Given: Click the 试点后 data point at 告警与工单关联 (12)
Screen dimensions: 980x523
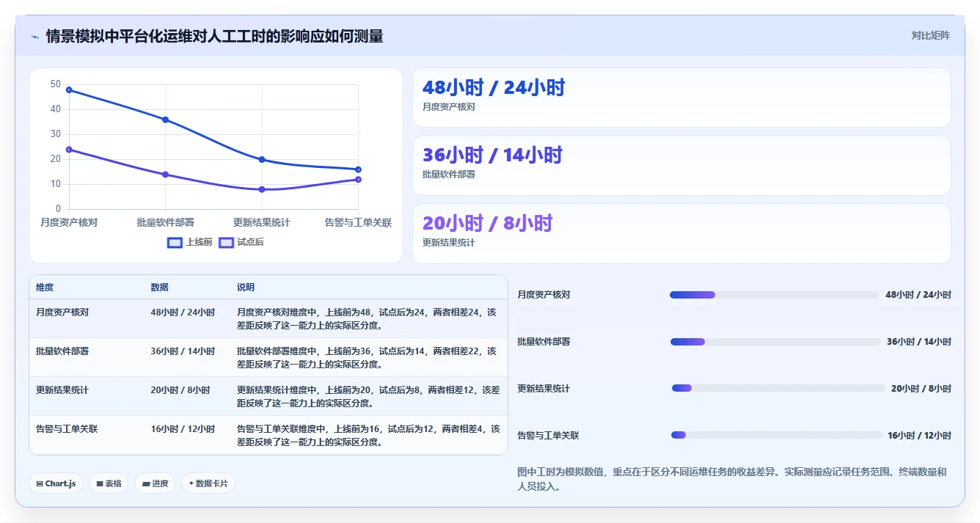Looking at the screenshot, I should coord(358,179).
